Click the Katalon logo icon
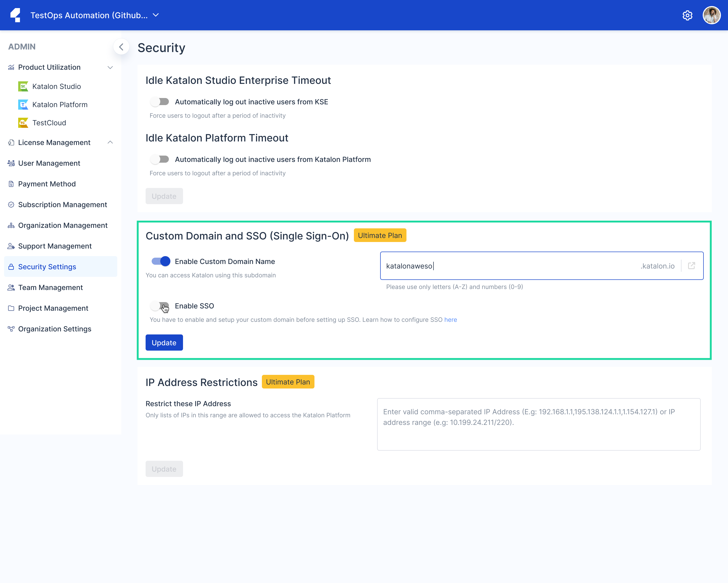This screenshot has width=728, height=583. pyautogui.click(x=15, y=15)
